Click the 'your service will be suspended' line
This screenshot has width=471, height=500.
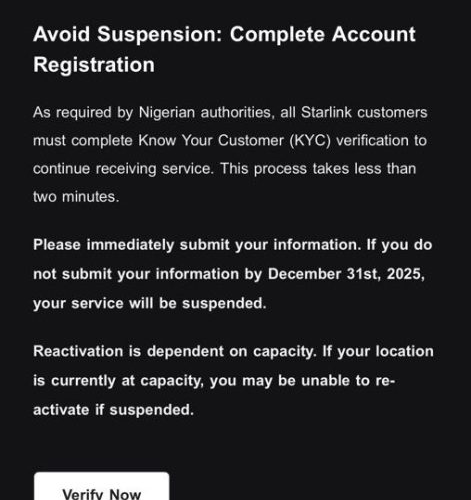(150, 303)
